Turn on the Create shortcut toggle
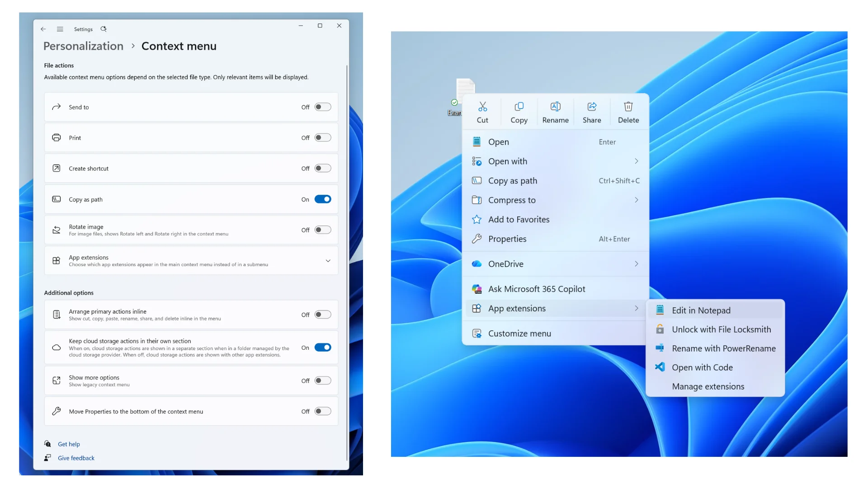The width and height of the screenshot is (868, 488). pyautogui.click(x=323, y=169)
